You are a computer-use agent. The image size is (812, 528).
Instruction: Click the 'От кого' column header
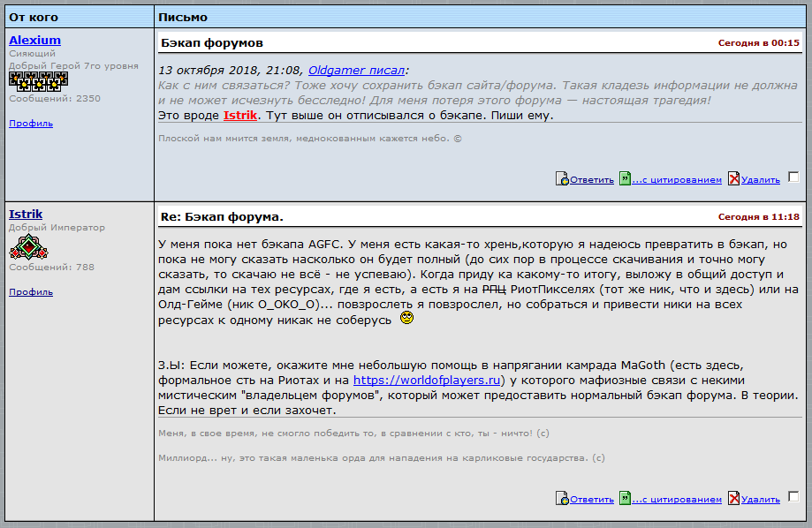click(34, 17)
